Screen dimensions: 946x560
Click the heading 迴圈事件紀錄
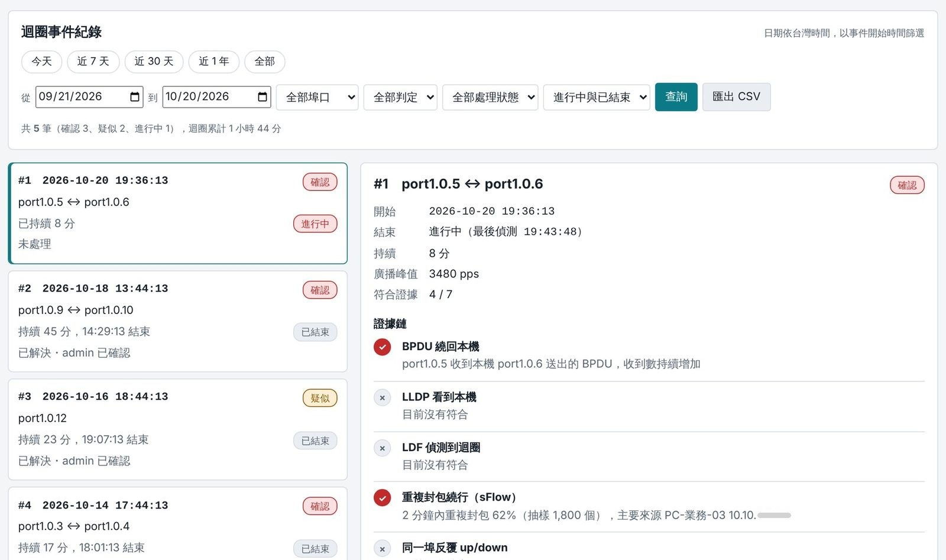click(61, 32)
